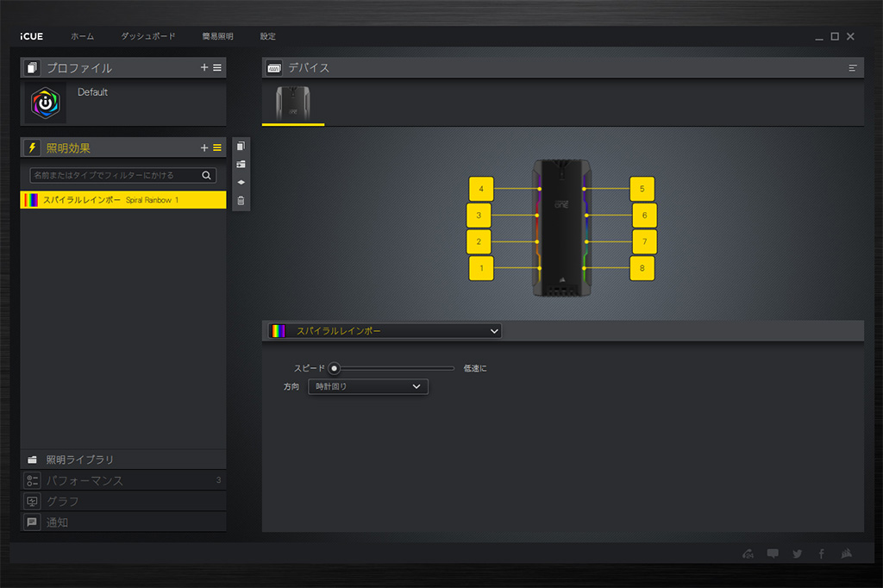
Task: Expand the 照明ライブラリ section
Action: [122, 460]
